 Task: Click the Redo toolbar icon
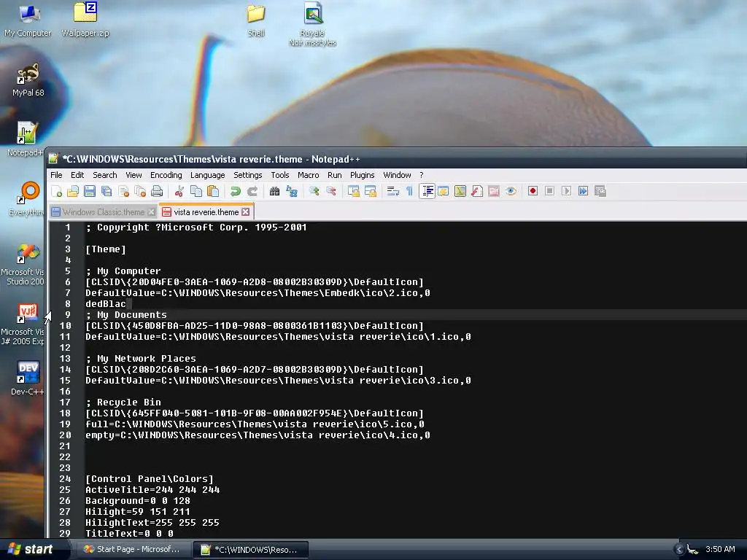pos(252,192)
